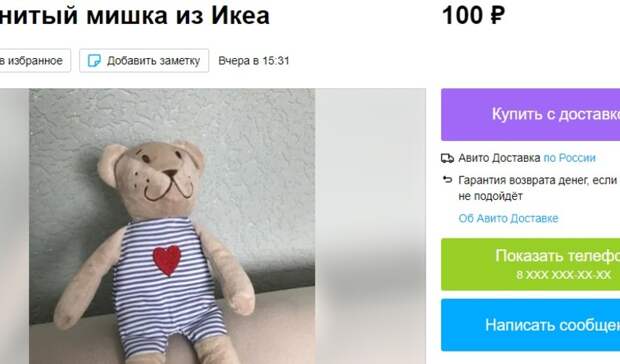Click the note icon in Добавить заметку

click(x=94, y=61)
